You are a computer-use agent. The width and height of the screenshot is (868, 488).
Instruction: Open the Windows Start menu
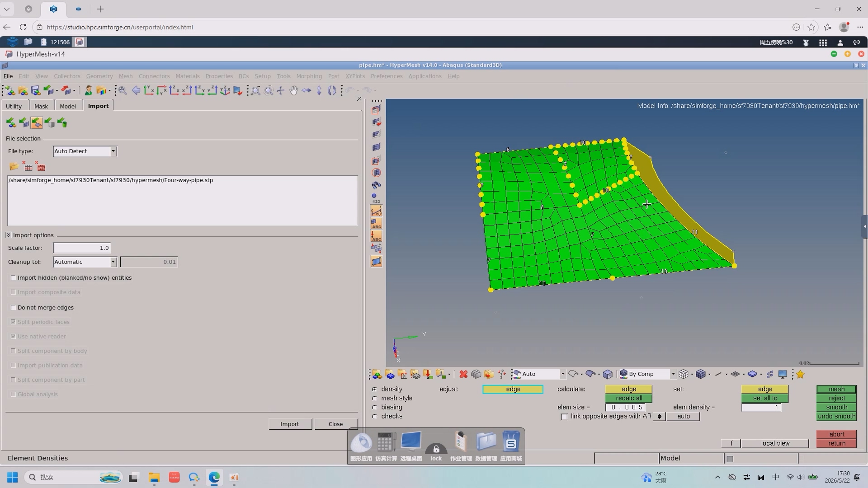(12, 478)
